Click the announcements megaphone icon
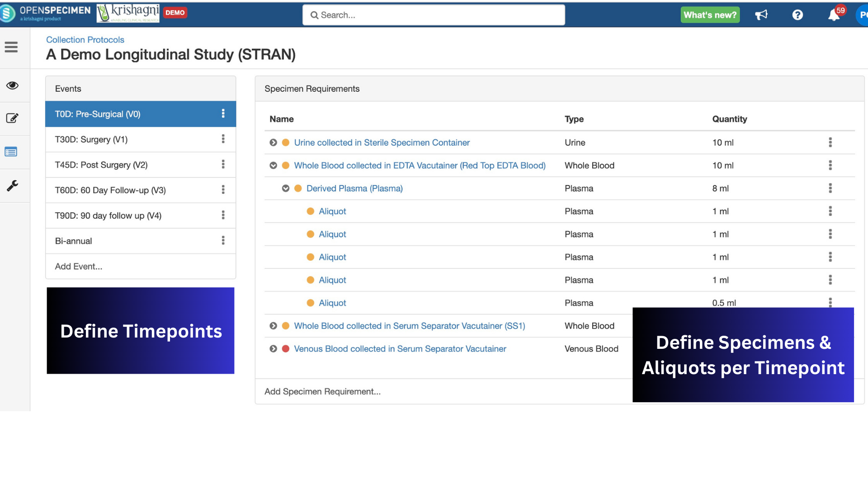 point(761,15)
